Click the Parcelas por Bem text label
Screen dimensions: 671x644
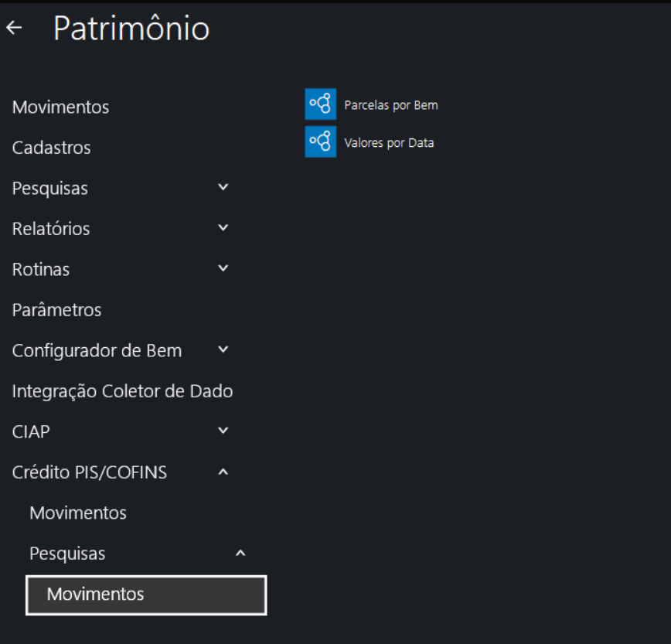pyautogui.click(x=390, y=105)
